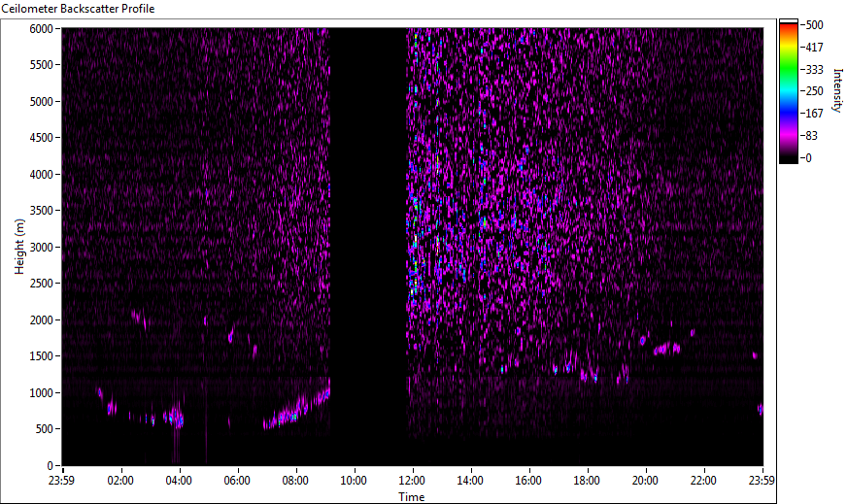Click the 1500 height axis label
This screenshot has width=847, height=504.
42,356
